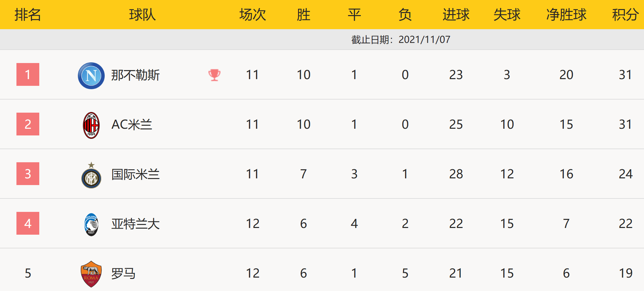The width and height of the screenshot is (644, 291).
Task: Select the 进球 column header
Action: [456, 15]
